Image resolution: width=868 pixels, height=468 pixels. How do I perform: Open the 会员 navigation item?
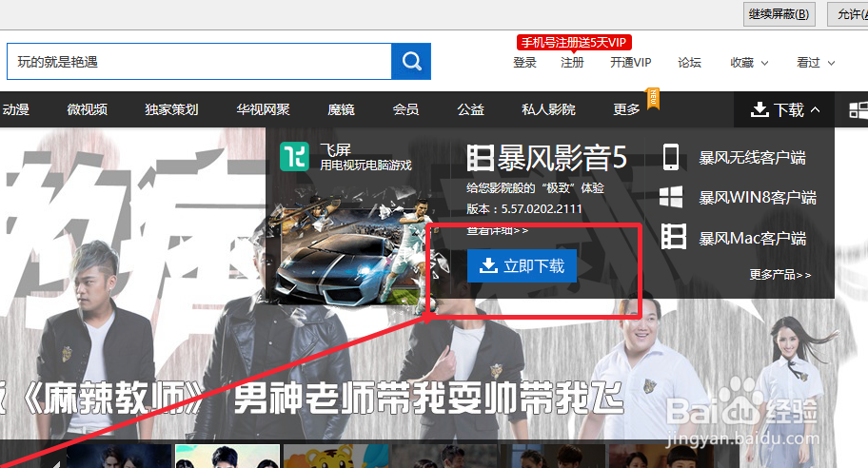point(405,109)
